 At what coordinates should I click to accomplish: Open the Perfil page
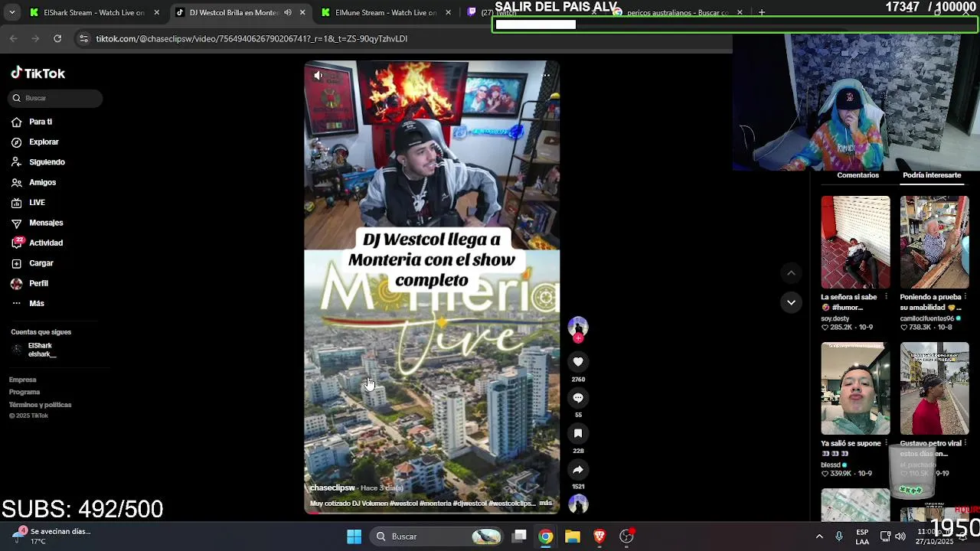(x=29, y=283)
